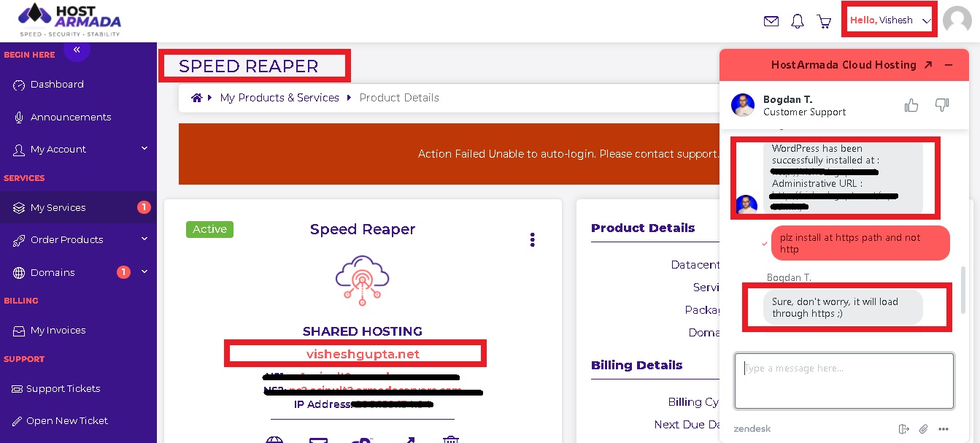
Task: Click the cloud hosting icon on the card
Action: (x=363, y=280)
